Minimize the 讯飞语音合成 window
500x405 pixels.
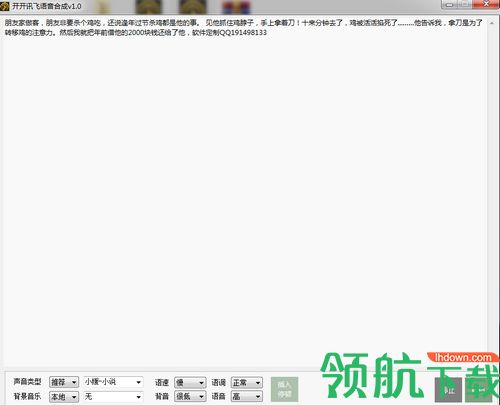coord(449,4)
